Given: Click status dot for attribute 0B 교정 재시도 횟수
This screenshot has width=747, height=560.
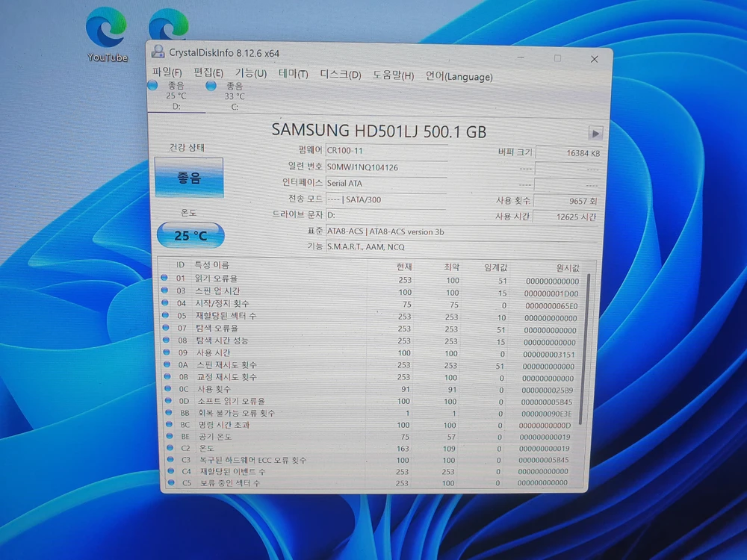Looking at the screenshot, I should (167, 376).
